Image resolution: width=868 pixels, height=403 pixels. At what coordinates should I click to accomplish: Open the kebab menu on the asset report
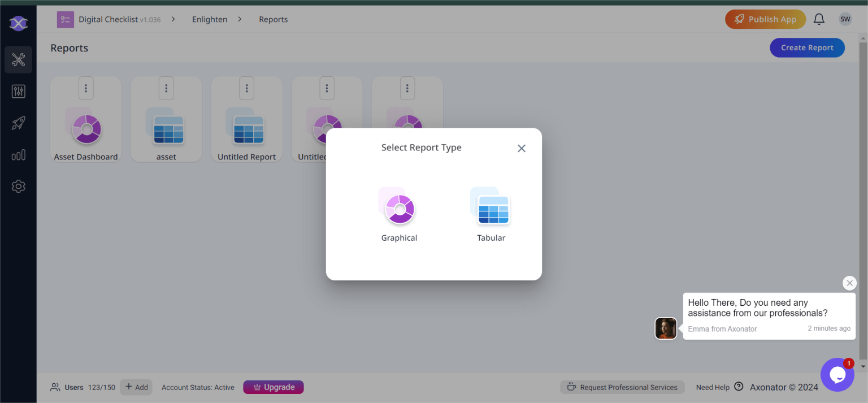166,88
